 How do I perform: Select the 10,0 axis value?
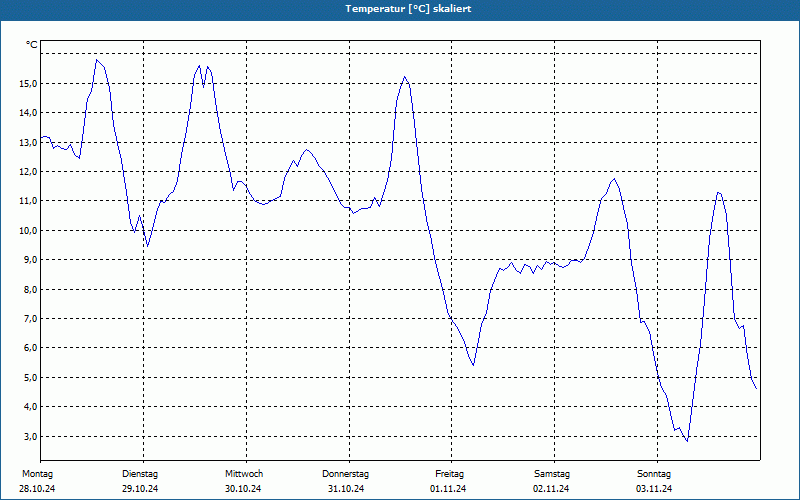(28, 231)
